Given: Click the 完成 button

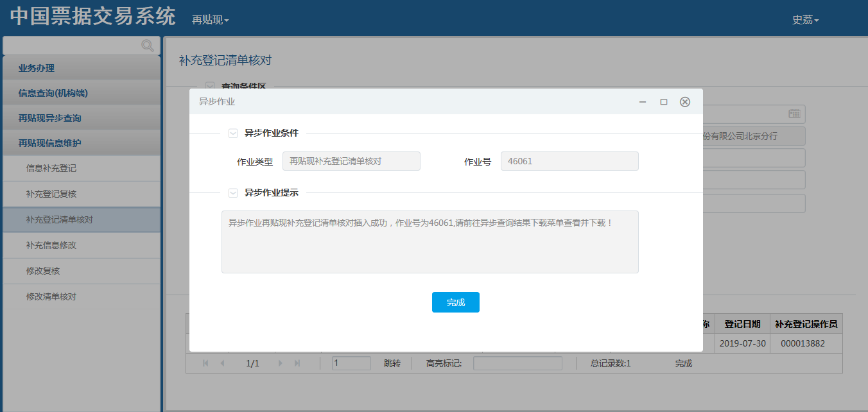Looking at the screenshot, I should [x=455, y=302].
